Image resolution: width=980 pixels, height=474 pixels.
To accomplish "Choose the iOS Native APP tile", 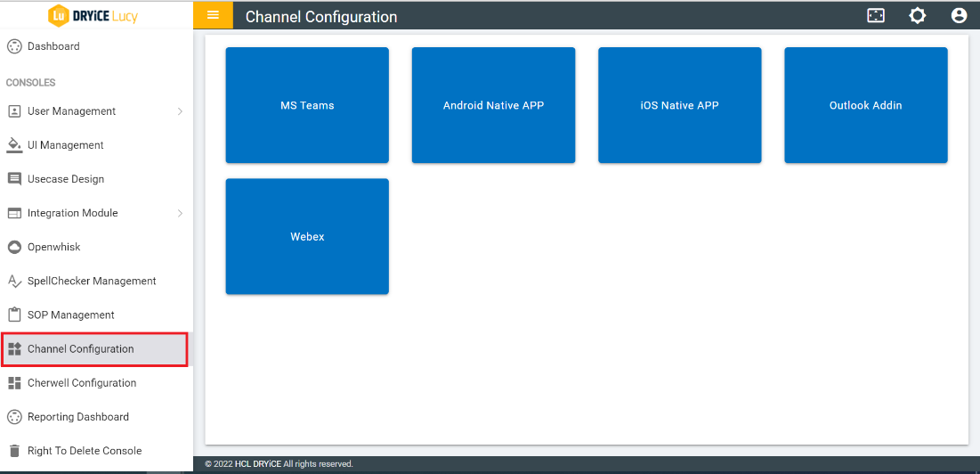I will click(679, 105).
